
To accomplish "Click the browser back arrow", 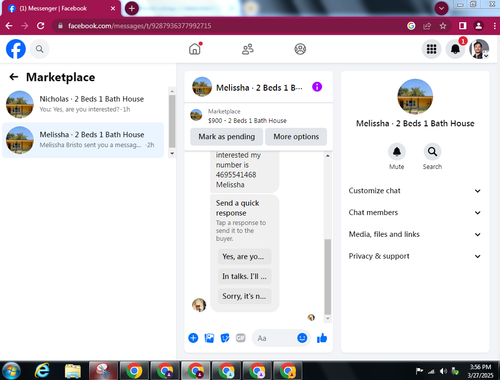I will [9, 26].
